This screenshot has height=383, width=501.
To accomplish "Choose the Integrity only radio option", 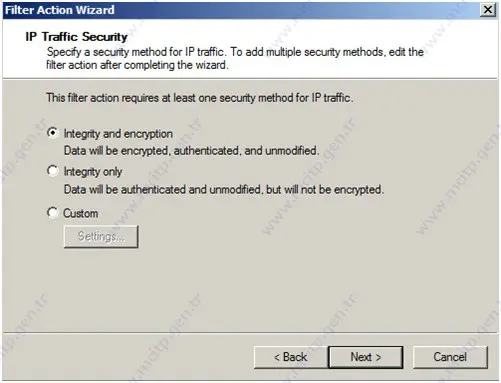I will [52, 171].
